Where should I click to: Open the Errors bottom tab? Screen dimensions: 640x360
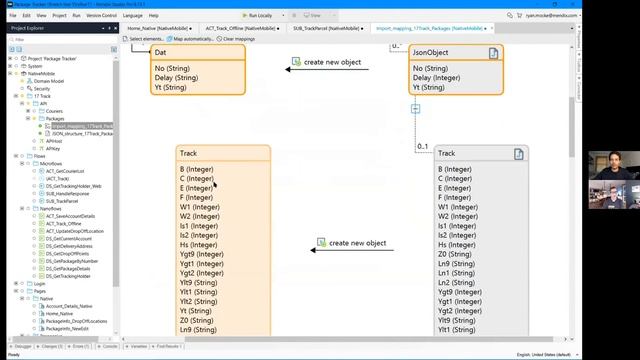click(x=79, y=346)
